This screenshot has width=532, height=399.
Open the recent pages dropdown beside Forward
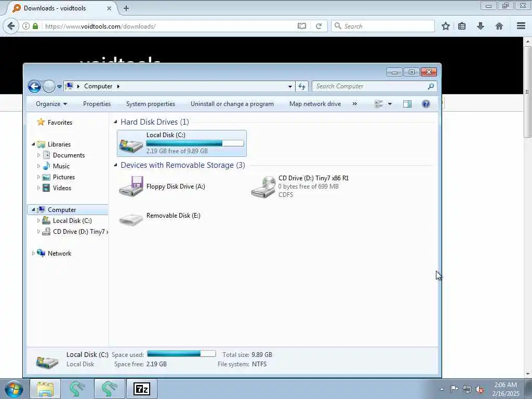click(59, 87)
